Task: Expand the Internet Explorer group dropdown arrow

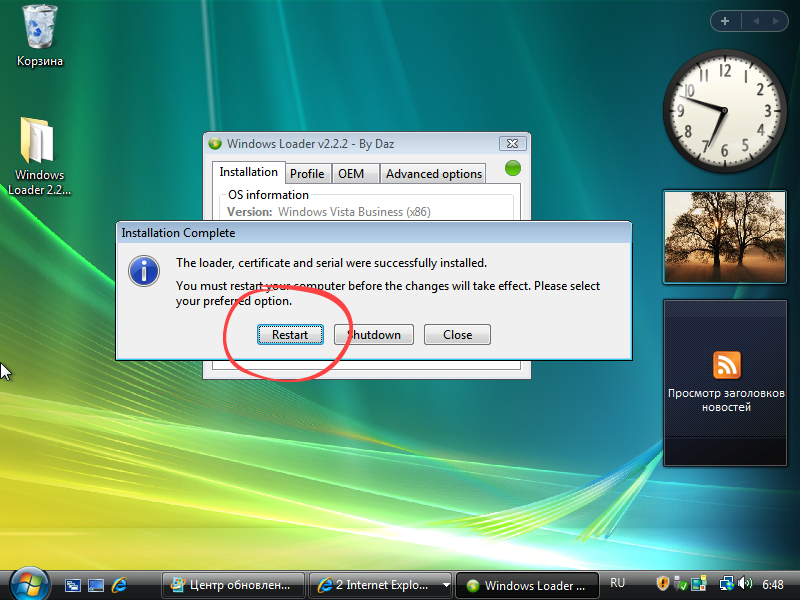Action: (446, 585)
